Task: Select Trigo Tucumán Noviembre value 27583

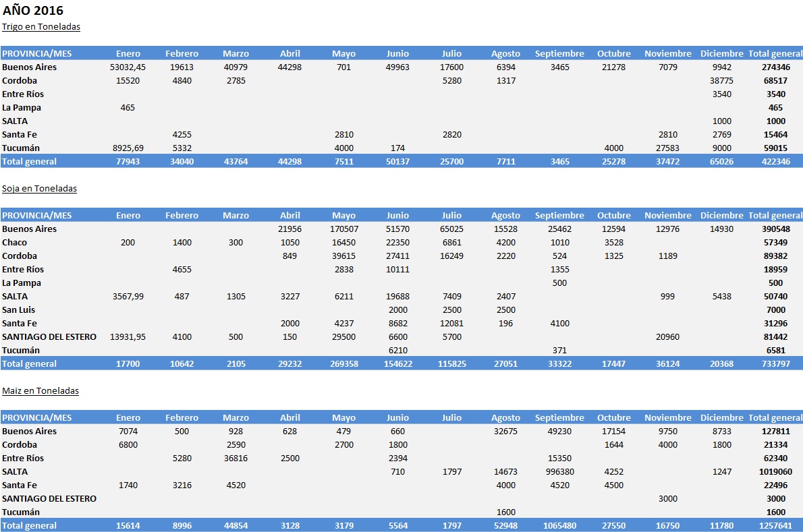Action: pos(668,148)
